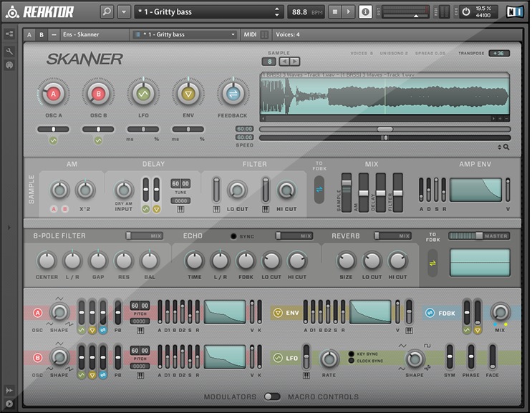Toggle AM source B button
Image resolution: width=532 pixels, height=413 pixels.
point(65,209)
